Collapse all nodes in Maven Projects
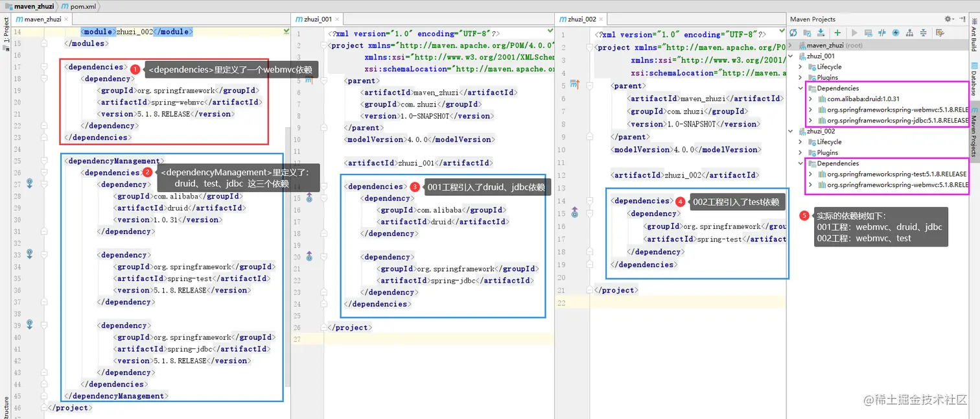The image size is (980, 419). (x=923, y=32)
